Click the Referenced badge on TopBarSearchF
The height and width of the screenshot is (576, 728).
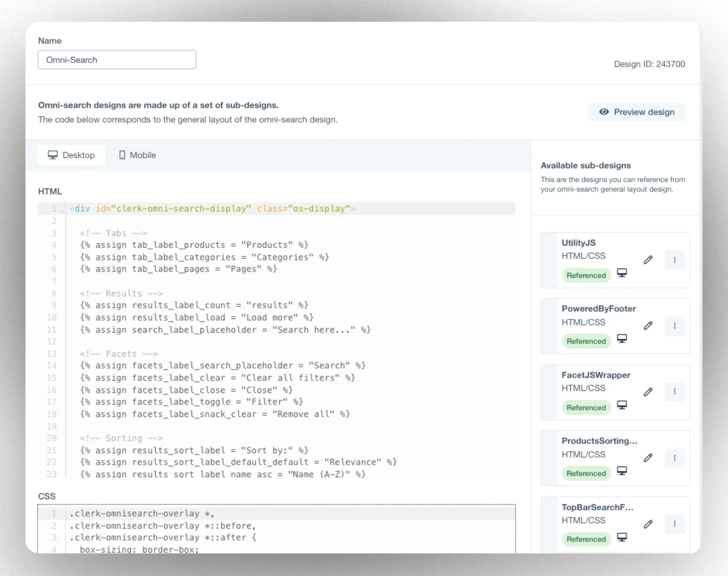coord(586,539)
